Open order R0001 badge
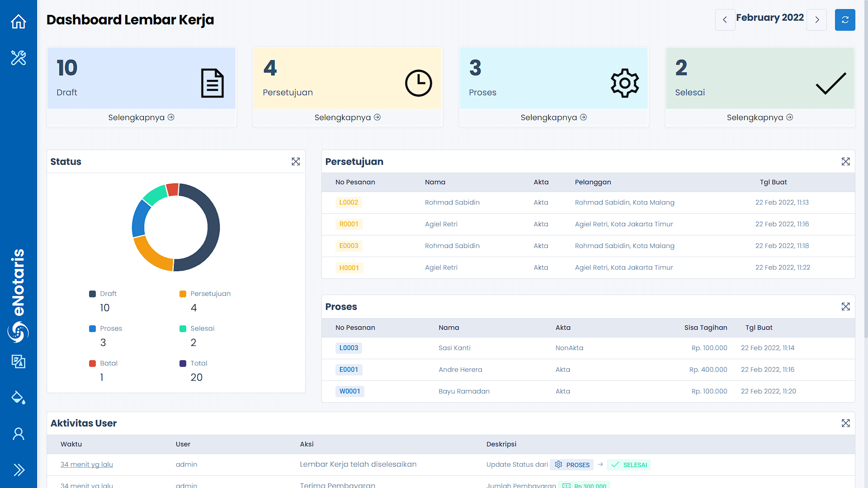868x488 pixels. (x=349, y=224)
